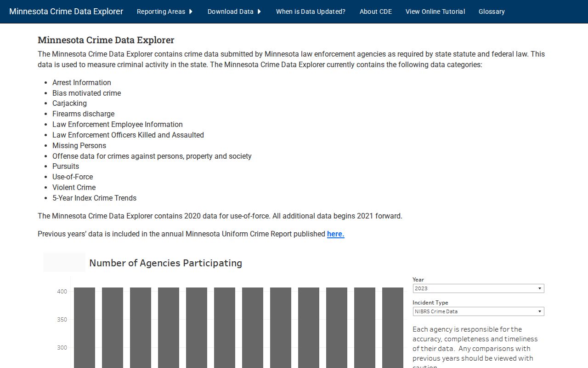Open the About CDE page

[x=376, y=11]
